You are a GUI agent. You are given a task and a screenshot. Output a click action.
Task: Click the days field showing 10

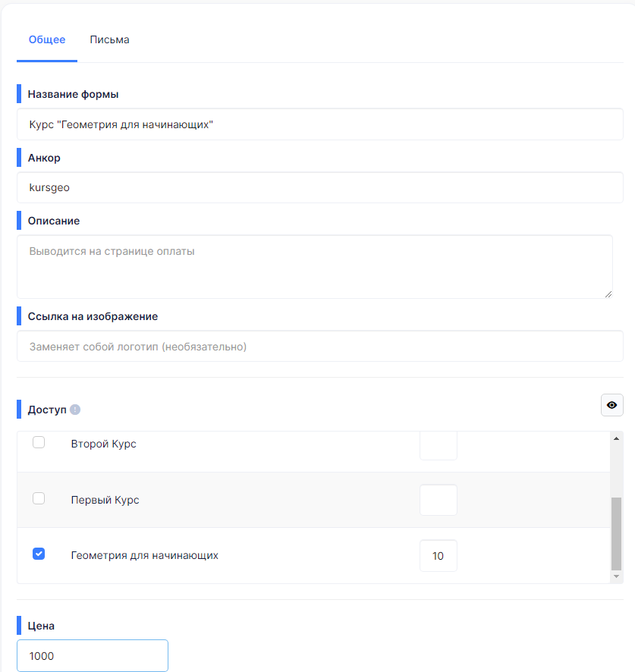click(x=439, y=556)
